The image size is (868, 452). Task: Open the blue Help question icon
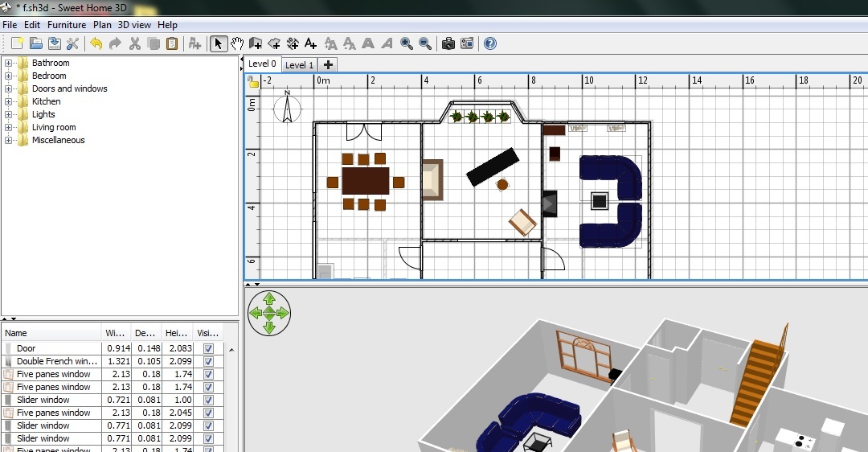coord(490,43)
